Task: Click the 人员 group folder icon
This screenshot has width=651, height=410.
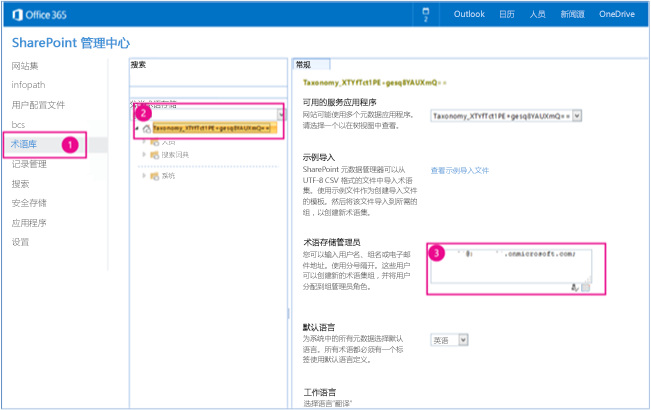Action: point(154,142)
